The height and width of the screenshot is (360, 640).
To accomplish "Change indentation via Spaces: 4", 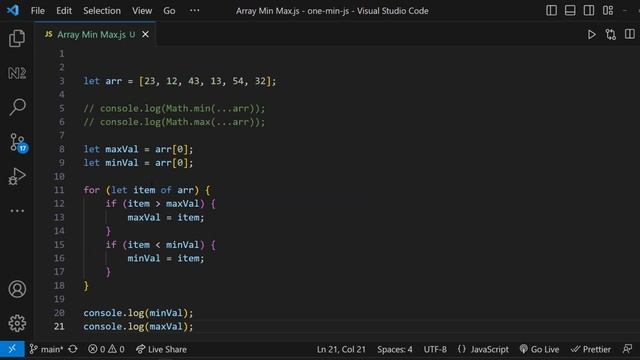I will point(395,349).
